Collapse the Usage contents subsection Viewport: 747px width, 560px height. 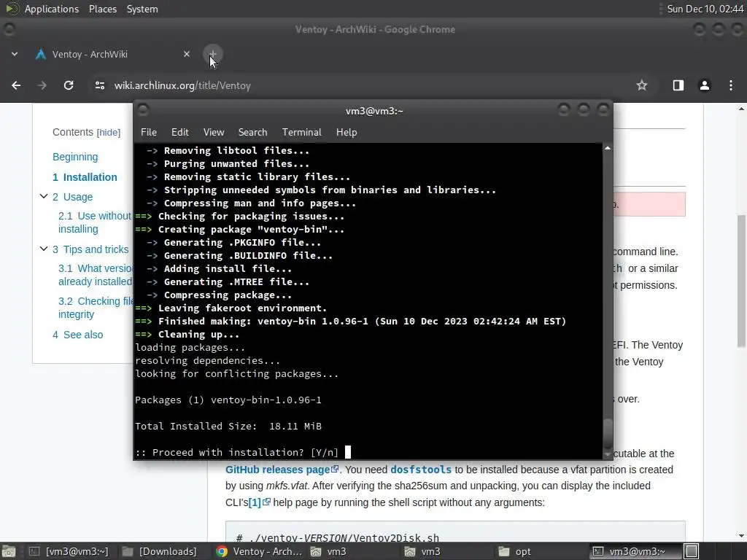click(43, 196)
